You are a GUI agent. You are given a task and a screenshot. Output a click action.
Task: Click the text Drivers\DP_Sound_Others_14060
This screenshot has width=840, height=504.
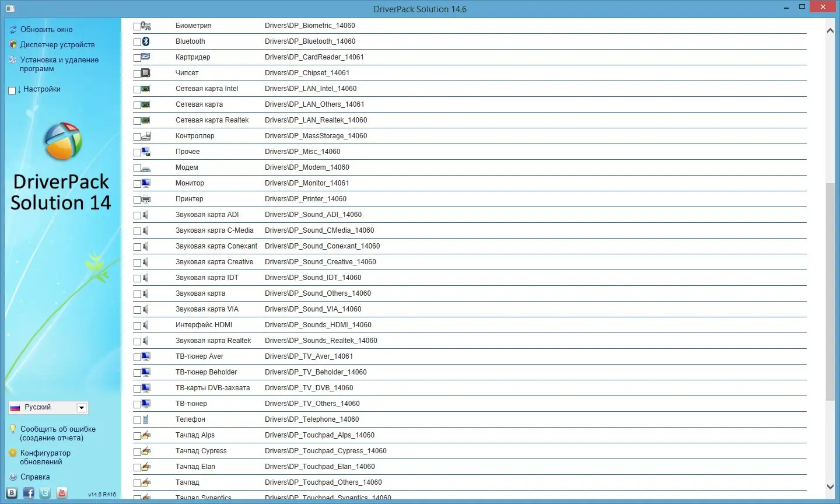point(318,293)
